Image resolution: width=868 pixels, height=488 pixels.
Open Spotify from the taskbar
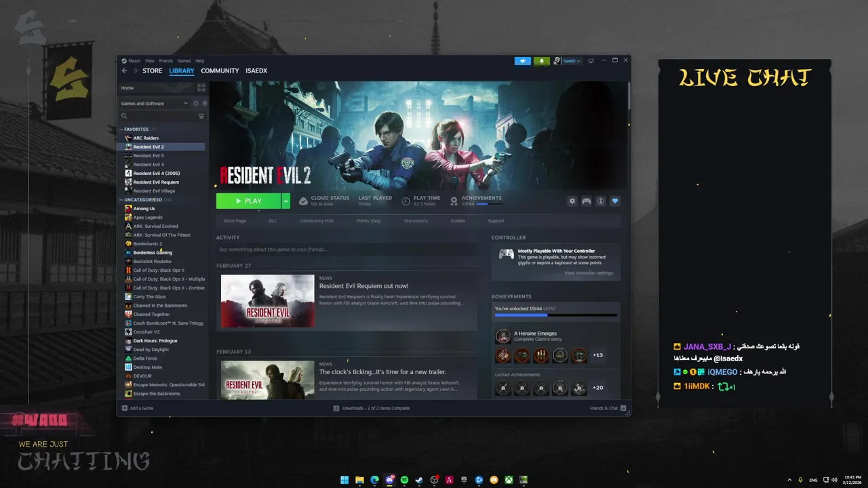pos(404,480)
